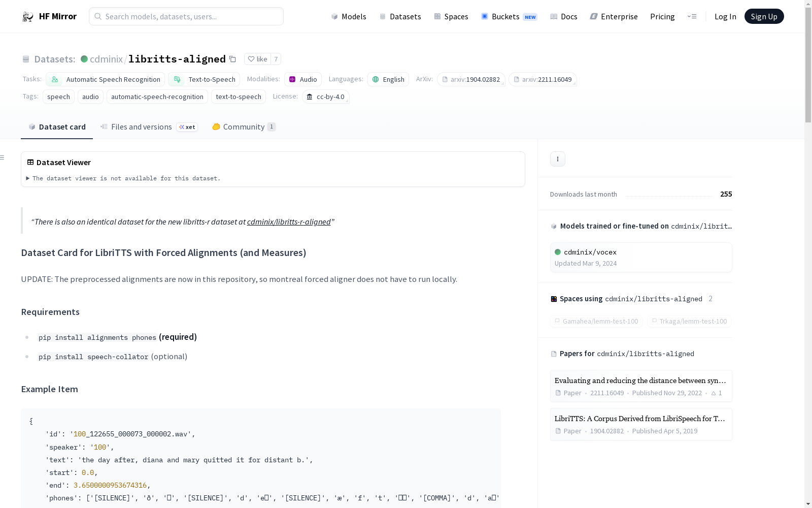Click the Example Item heading

tap(50, 389)
